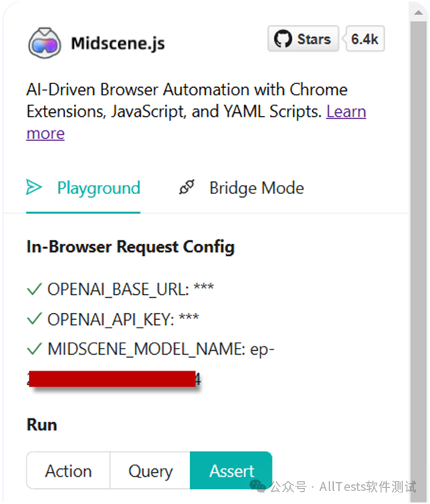Viewport: 430px width, 504px height.
Task: Click the green checkmark beside OPENAI_BASE_URL
Action: [34, 289]
